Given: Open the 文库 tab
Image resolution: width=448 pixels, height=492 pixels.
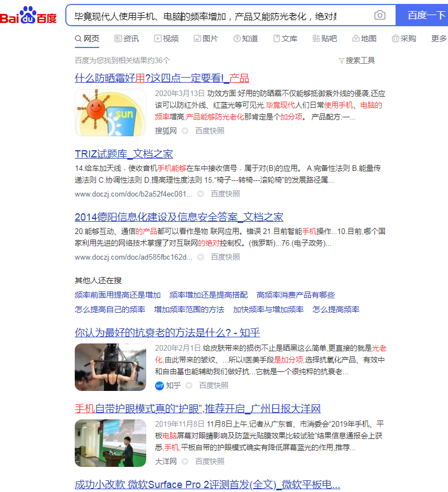Looking at the screenshot, I should pos(285,39).
